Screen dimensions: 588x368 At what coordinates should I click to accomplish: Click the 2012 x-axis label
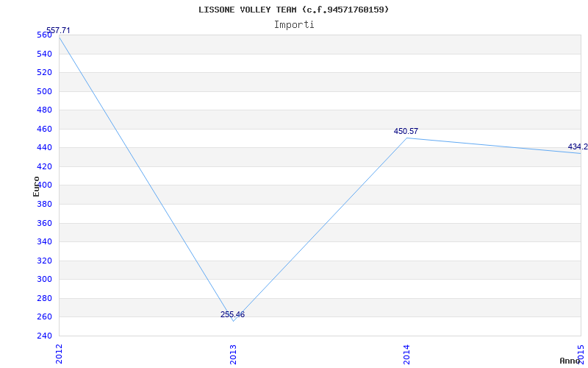point(59,354)
